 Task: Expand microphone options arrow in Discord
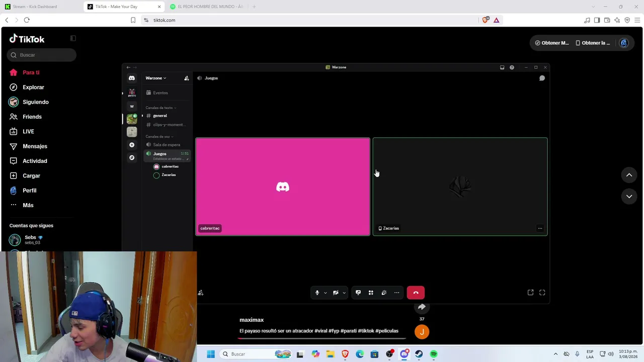point(325,293)
